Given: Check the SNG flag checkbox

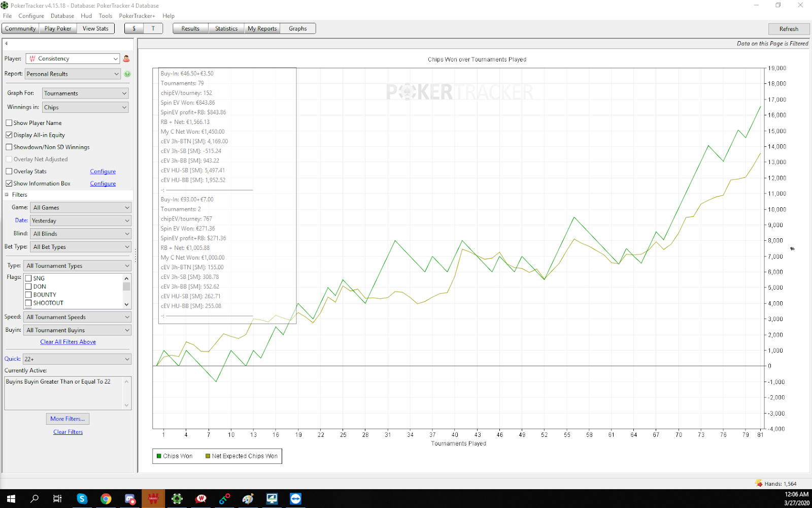Looking at the screenshot, I should click(28, 278).
